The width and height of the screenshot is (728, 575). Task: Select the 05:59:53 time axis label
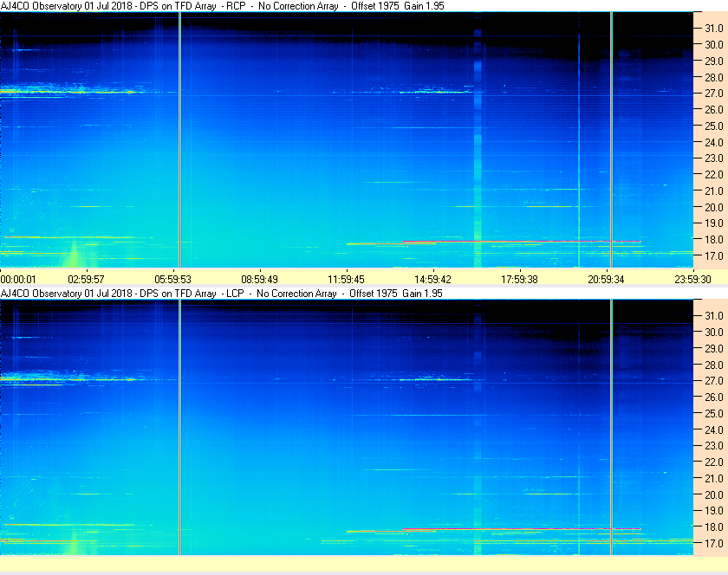172,280
